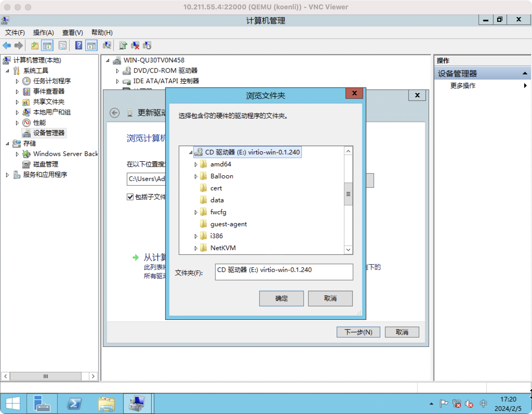Click the 确定 button to confirm folder
The height and width of the screenshot is (414, 532).
coord(281,298)
